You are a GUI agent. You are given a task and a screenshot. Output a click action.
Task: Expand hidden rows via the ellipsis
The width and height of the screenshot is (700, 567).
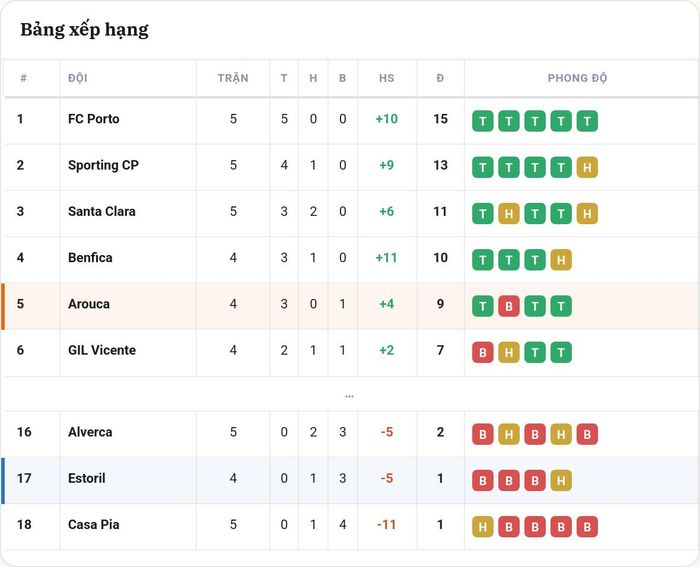[349, 396]
